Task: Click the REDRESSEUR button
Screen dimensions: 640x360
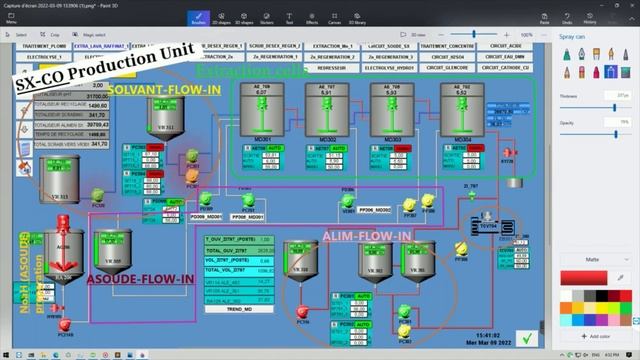Action: (x=331, y=68)
